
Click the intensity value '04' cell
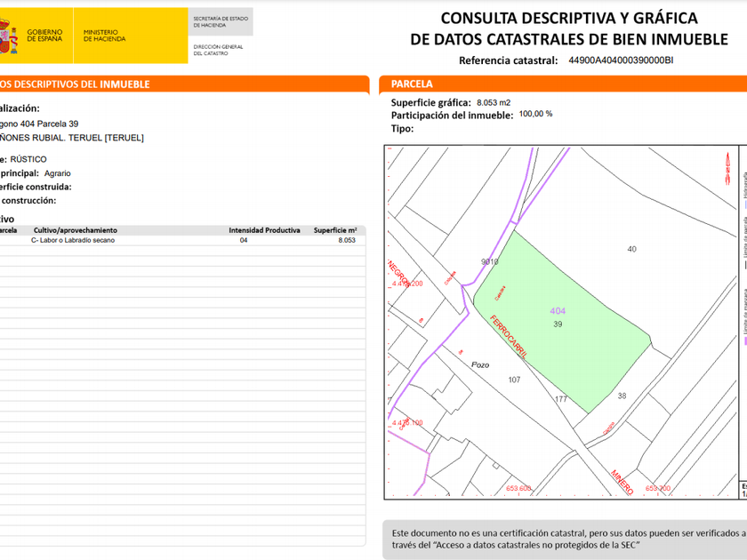pyautogui.click(x=244, y=240)
